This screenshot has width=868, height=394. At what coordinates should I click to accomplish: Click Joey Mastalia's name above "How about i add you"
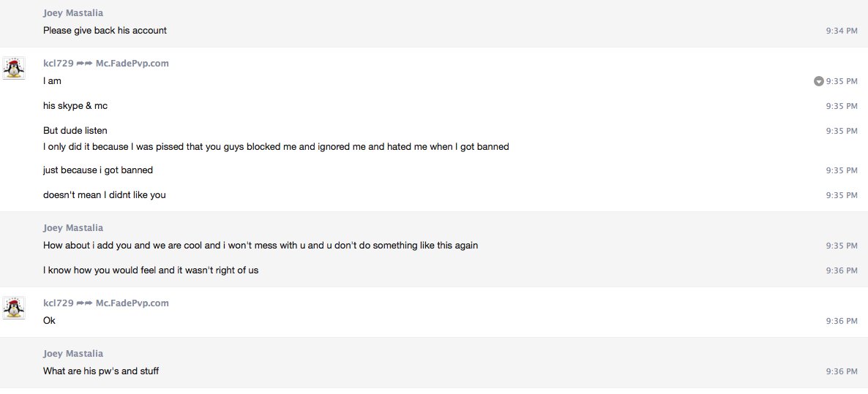[x=73, y=228]
